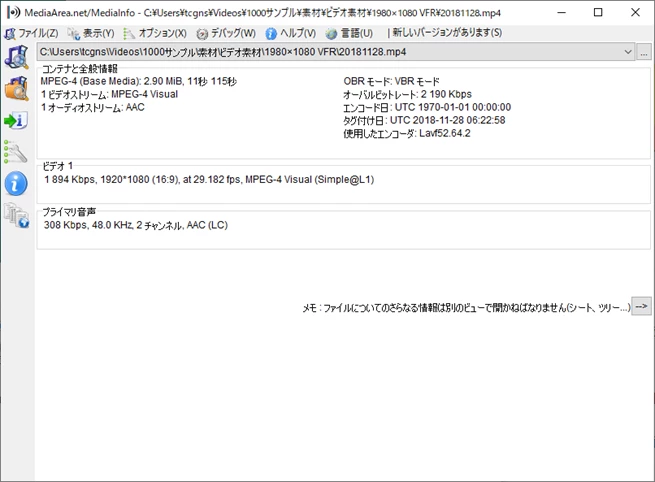This screenshot has width=655, height=482.
Task: Click the memo text about other views
Action: point(466,308)
